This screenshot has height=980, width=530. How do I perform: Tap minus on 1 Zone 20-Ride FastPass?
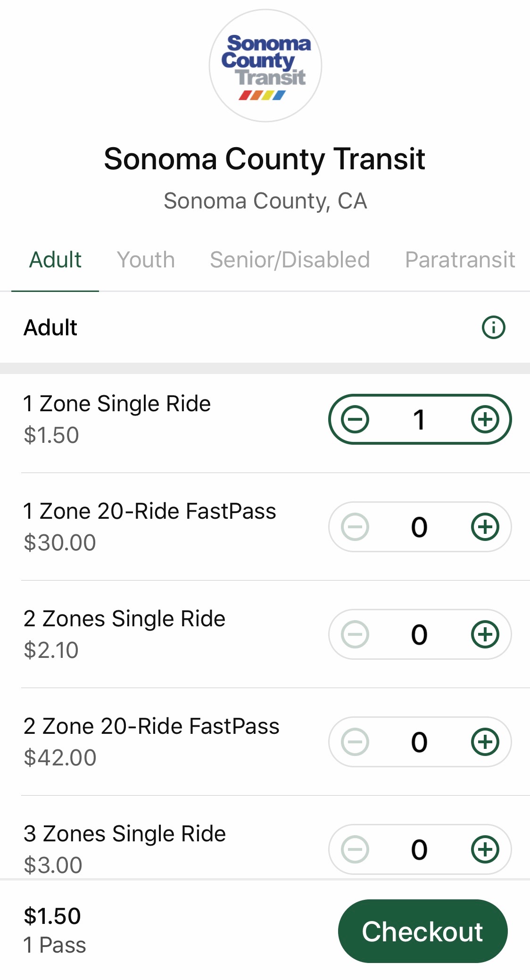pyautogui.click(x=355, y=527)
